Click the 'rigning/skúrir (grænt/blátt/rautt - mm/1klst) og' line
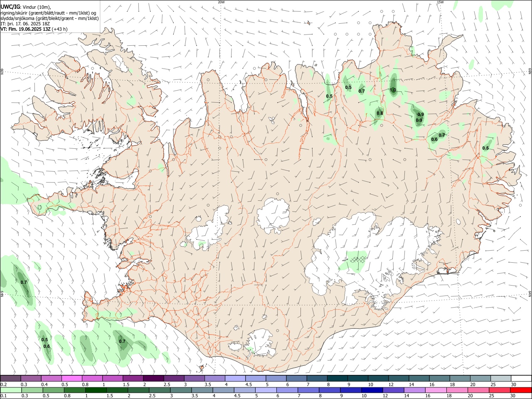The width and height of the screenshot is (532, 399). 49,13
